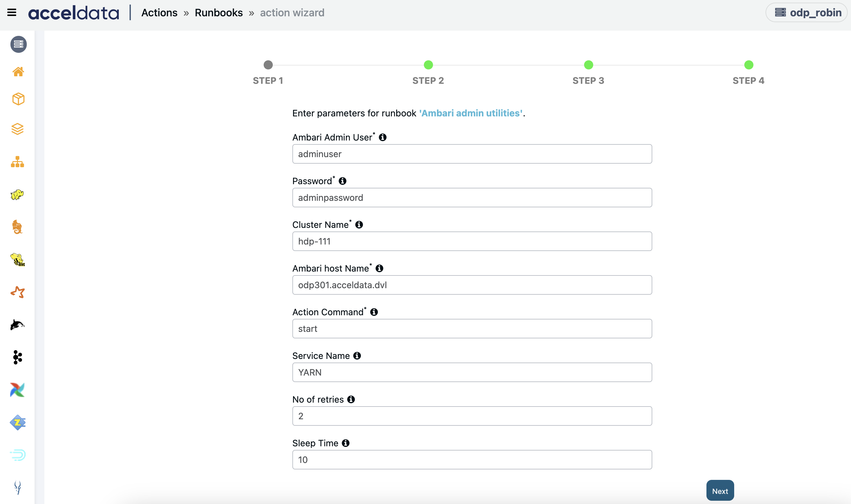Focus the Password input field
The height and width of the screenshot is (504, 851).
coord(472,198)
